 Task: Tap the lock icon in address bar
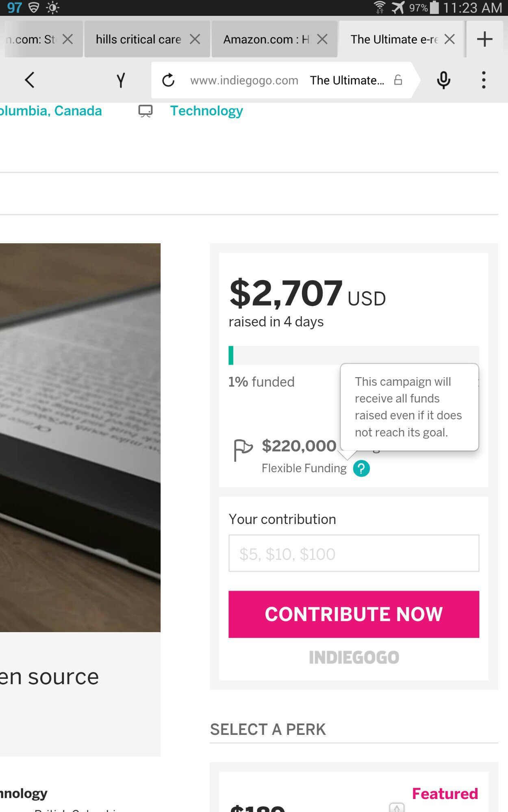[398, 80]
